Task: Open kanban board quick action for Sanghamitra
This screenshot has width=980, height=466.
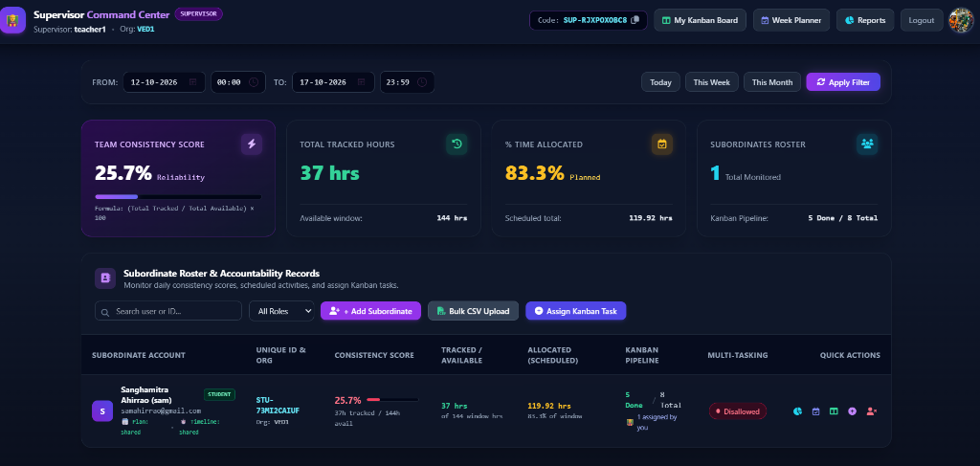Action: click(834, 411)
